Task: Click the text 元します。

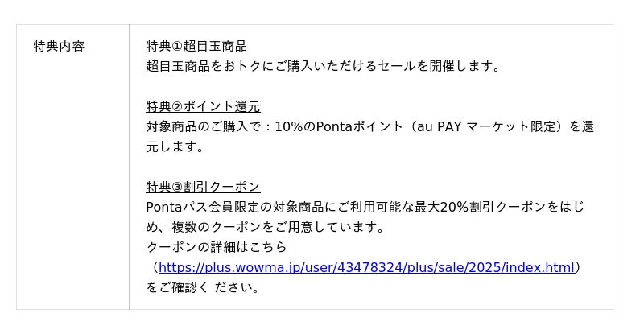Action: pos(175,146)
